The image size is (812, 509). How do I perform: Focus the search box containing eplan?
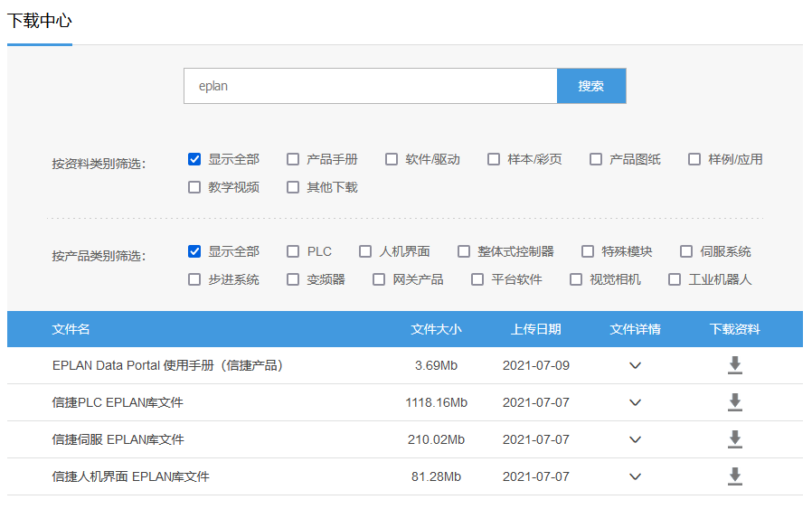pyautogui.click(x=370, y=86)
